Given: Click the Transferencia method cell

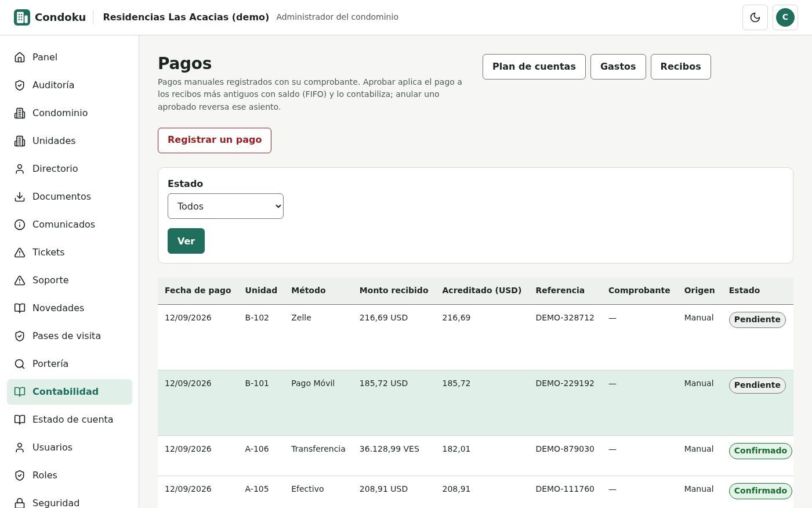Looking at the screenshot, I should [x=318, y=449].
